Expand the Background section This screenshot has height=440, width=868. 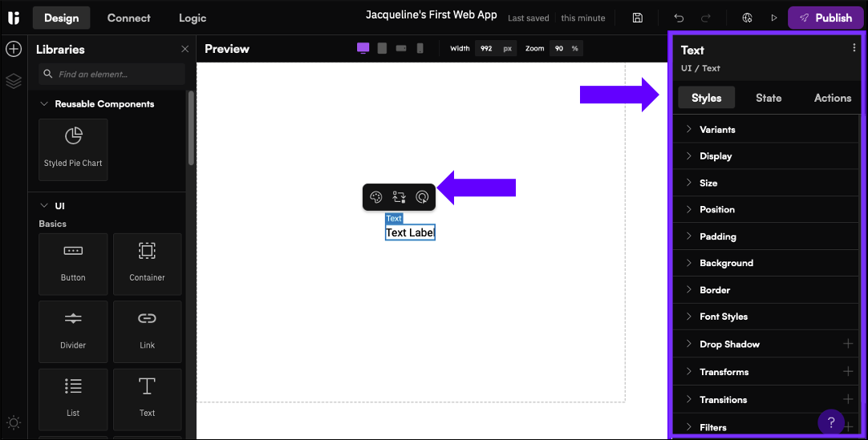pyautogui.click(x=765, y=263)
